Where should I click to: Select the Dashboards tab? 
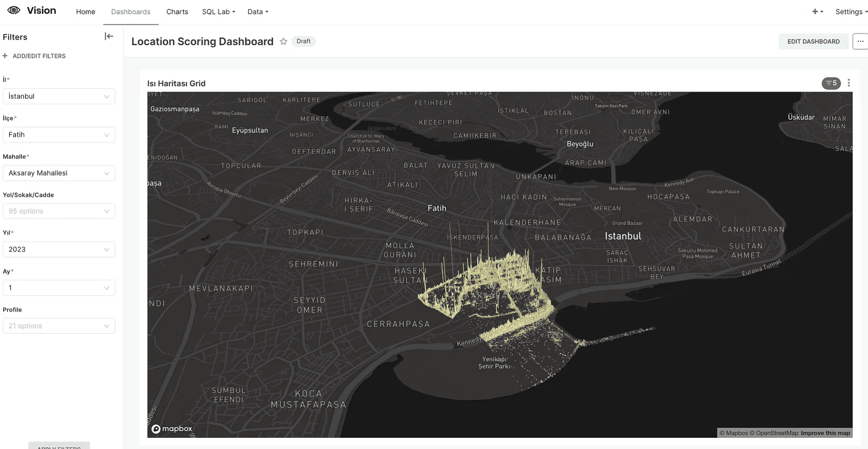(131, 12)
